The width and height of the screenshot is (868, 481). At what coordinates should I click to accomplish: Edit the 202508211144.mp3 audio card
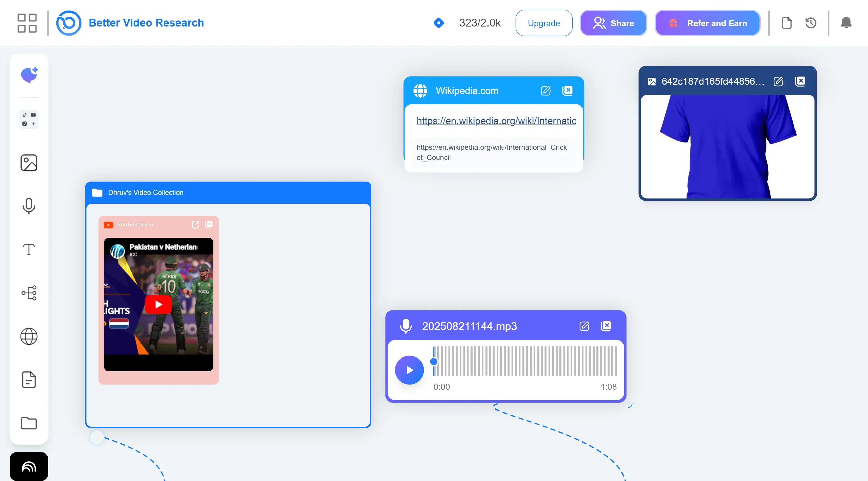(x=584, y=326)
